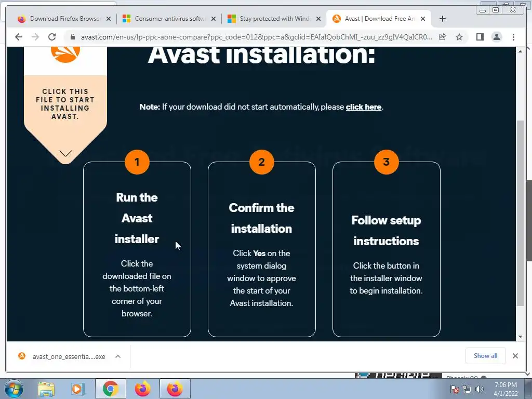The height and width of the screenshot is (399, 532).
Task: Expand options chevron for the avast download
Action: point(118,356)
